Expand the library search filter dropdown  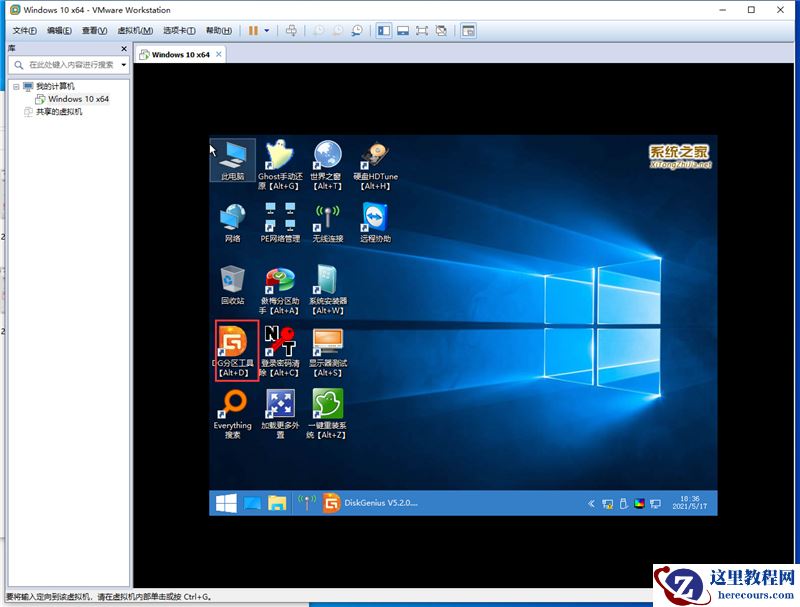[x=124, y=65]
